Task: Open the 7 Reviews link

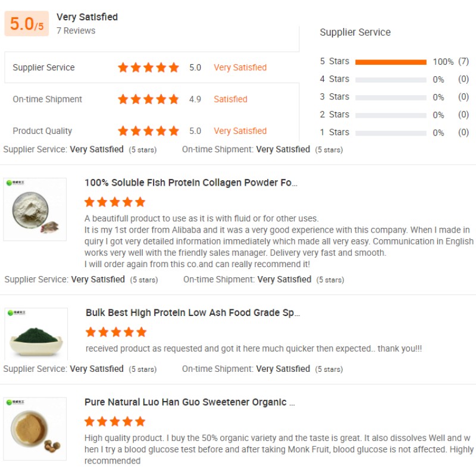Action: (76, 30)
